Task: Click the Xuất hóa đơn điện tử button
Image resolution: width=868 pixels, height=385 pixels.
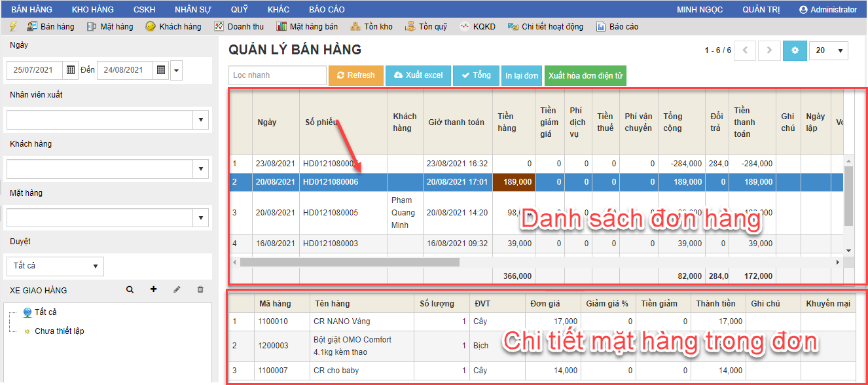Action: (585, 75)
